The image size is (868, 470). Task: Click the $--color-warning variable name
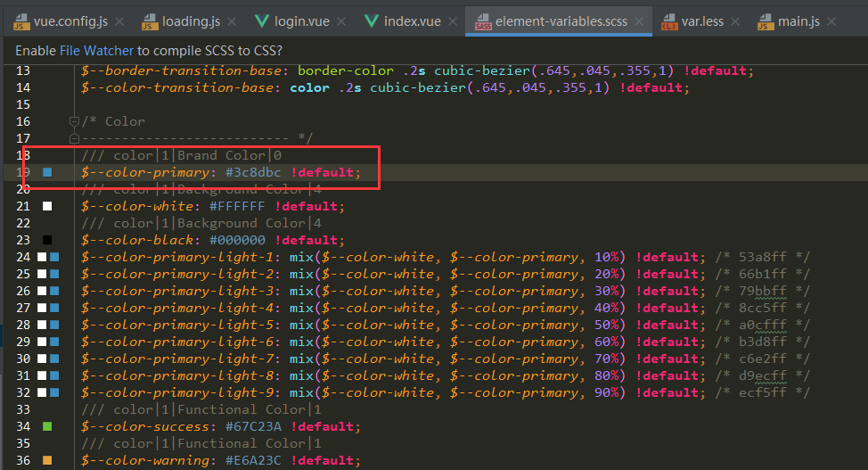pyautogui.click(x=145, y=460)
